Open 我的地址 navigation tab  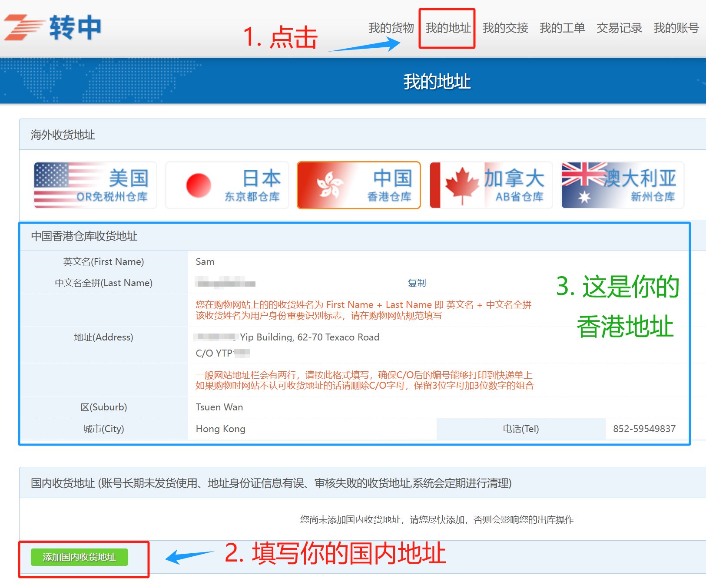(448, 28)
